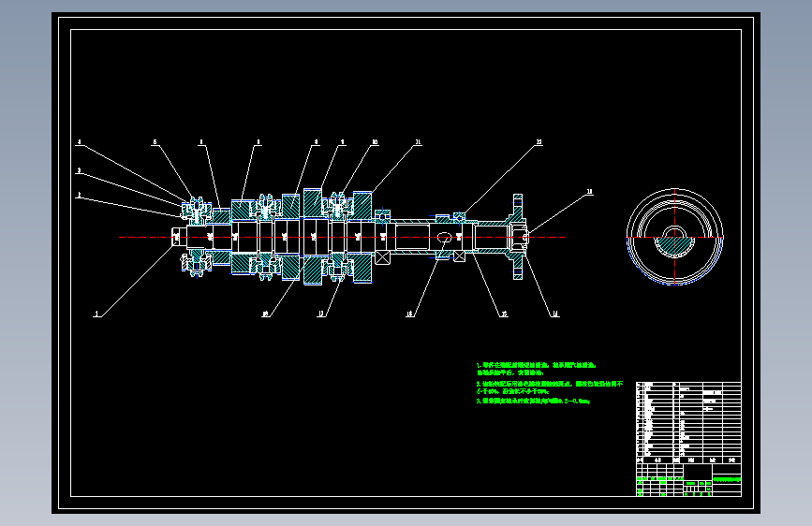Click part callout number 1 at lower left

click(x=96, y=314)
